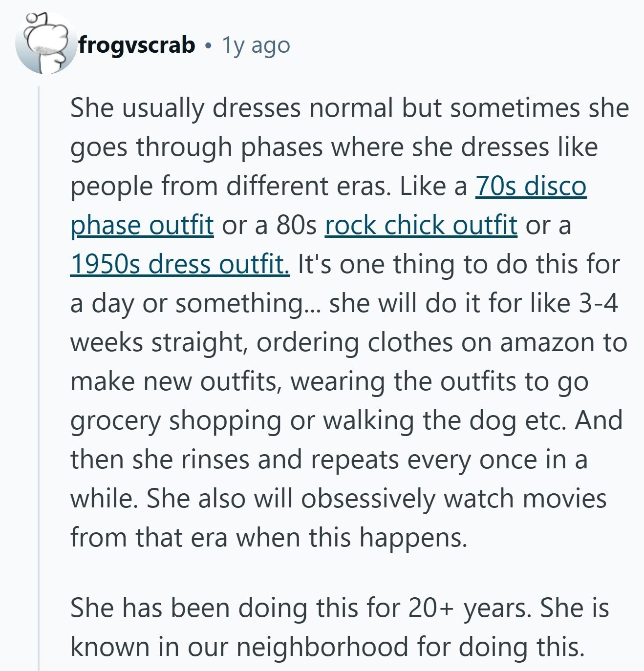Open the frogvscrab username profile

pyautogui.click(x=137, y=45)
